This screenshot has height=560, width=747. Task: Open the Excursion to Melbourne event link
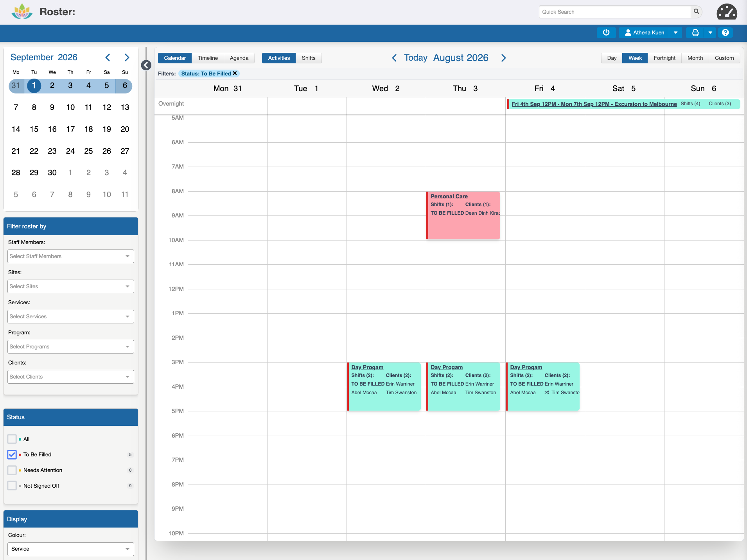[594, 104]
